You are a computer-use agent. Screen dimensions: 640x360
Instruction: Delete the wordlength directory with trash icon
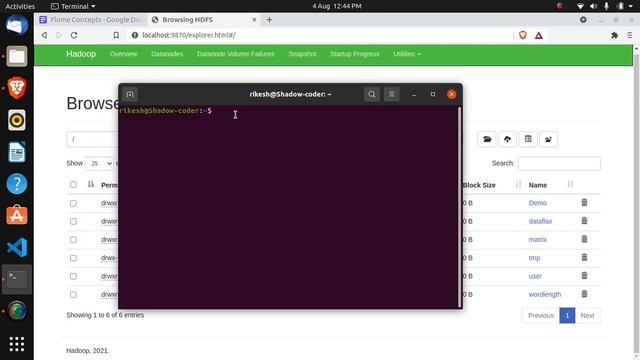click(x=584, y=294)
